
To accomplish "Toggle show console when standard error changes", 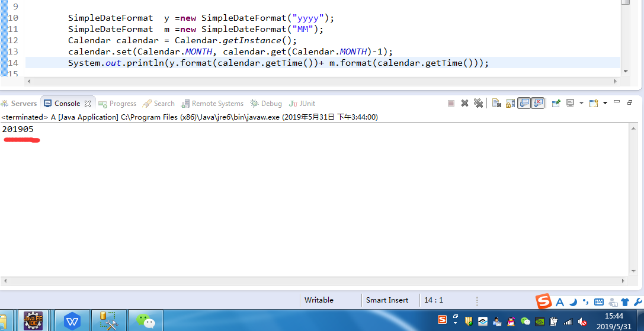I will click(538, 104).
